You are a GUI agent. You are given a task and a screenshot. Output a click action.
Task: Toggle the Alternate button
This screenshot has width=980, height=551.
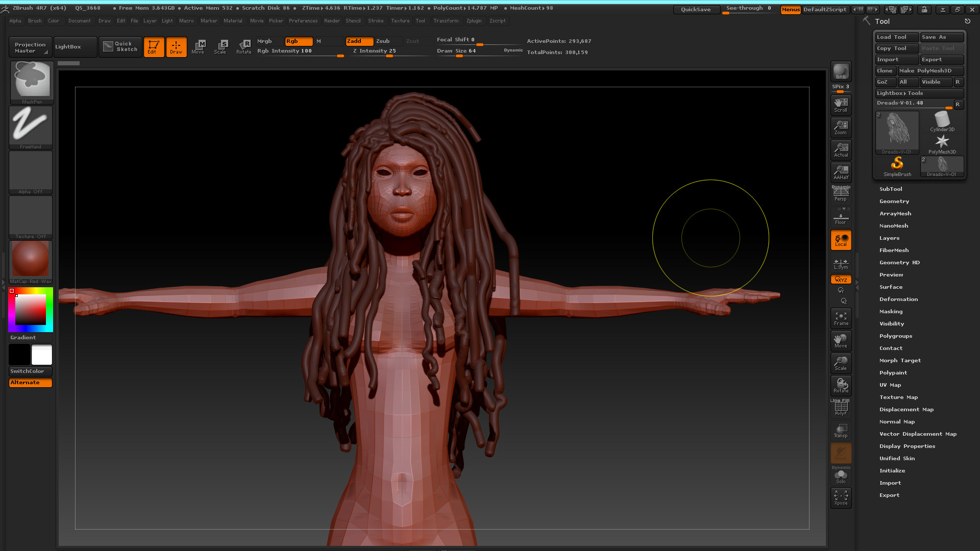tap(31, 383)
